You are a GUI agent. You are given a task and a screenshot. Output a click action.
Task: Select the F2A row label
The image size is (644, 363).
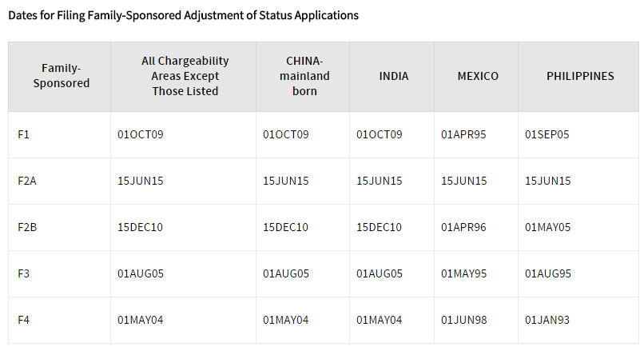point(27,181)
